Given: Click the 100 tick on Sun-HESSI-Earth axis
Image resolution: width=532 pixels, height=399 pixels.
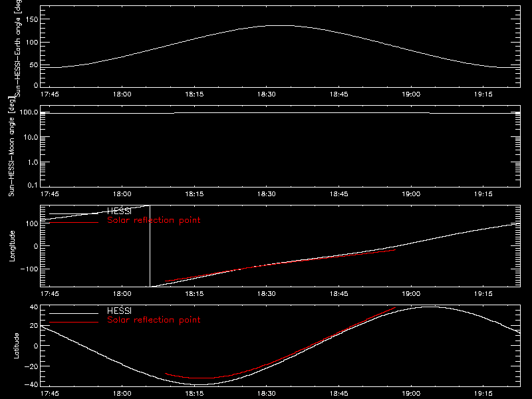Looking at the screenshot, I should (x=32, y=43).
